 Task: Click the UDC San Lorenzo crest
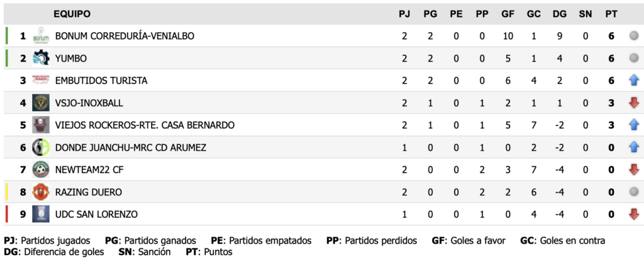pos(41,214)
